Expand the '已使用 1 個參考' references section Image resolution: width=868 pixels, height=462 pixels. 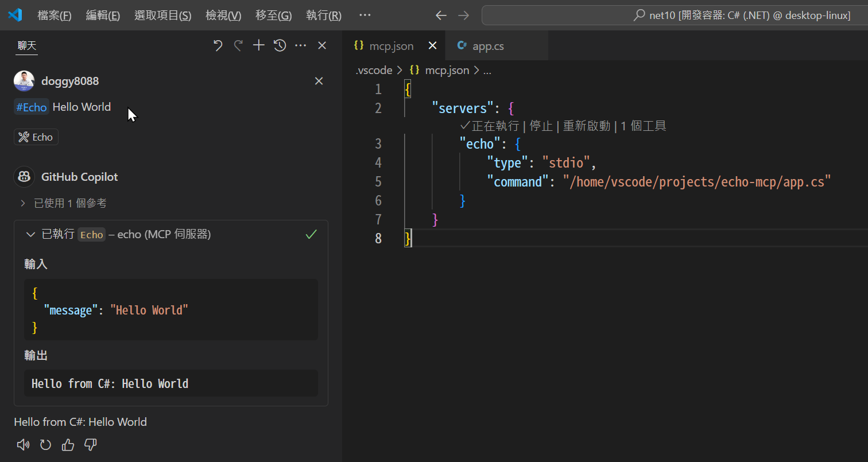pyautogui.click(x=63, y=203)
